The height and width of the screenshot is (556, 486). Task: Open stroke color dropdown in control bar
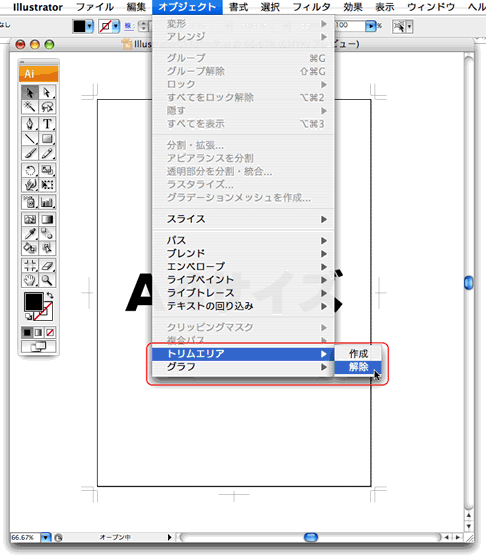(x=116, y=26)
